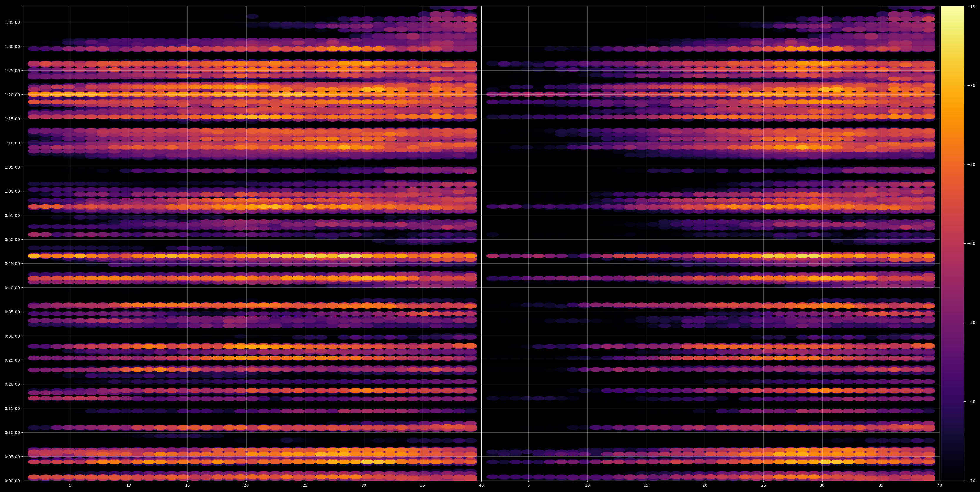Select x-axis label 30 under the left plot
The height and width of the screenshot is (492, 980).
click(364, 486)
